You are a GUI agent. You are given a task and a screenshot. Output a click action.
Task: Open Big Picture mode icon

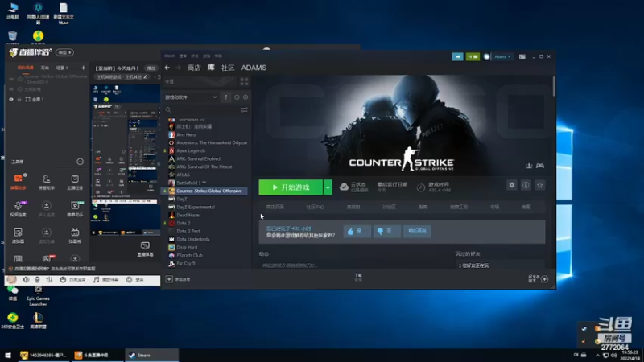522,56
